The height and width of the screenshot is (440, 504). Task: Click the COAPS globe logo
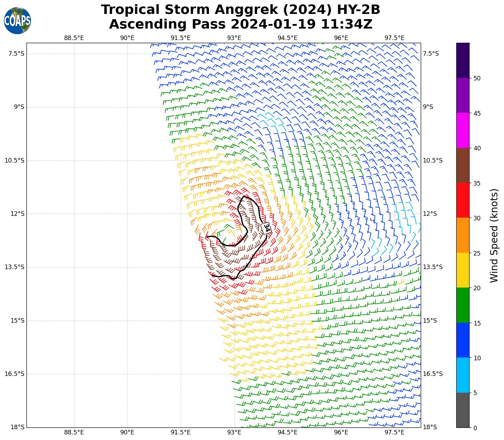[17, 21]
